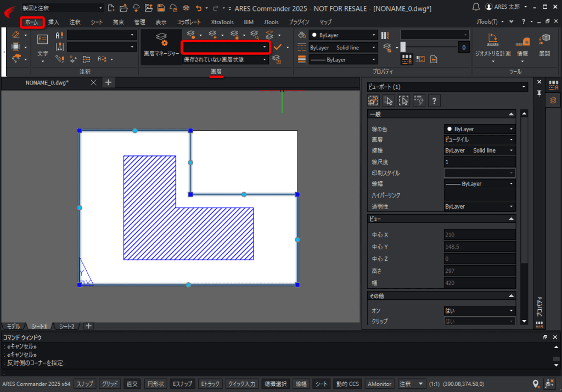Toggle スナップ in the status bar
Image resolution: width=562 pixels, height=392 pixels.
85,384
